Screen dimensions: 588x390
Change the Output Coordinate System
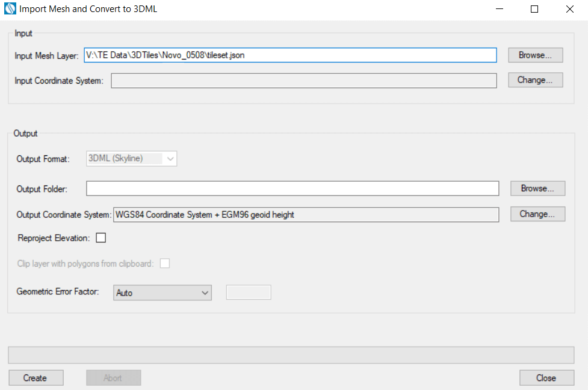pyautogui.click(x=537, y=214)
